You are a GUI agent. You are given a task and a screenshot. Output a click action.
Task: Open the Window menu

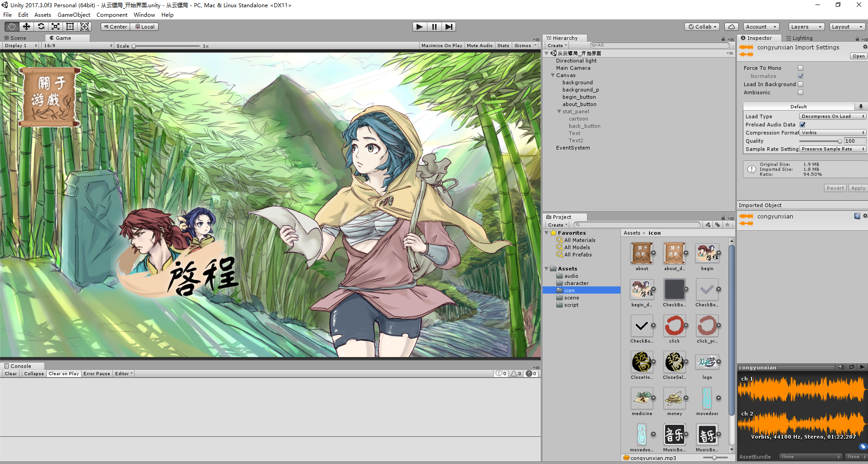click(144, 15)
